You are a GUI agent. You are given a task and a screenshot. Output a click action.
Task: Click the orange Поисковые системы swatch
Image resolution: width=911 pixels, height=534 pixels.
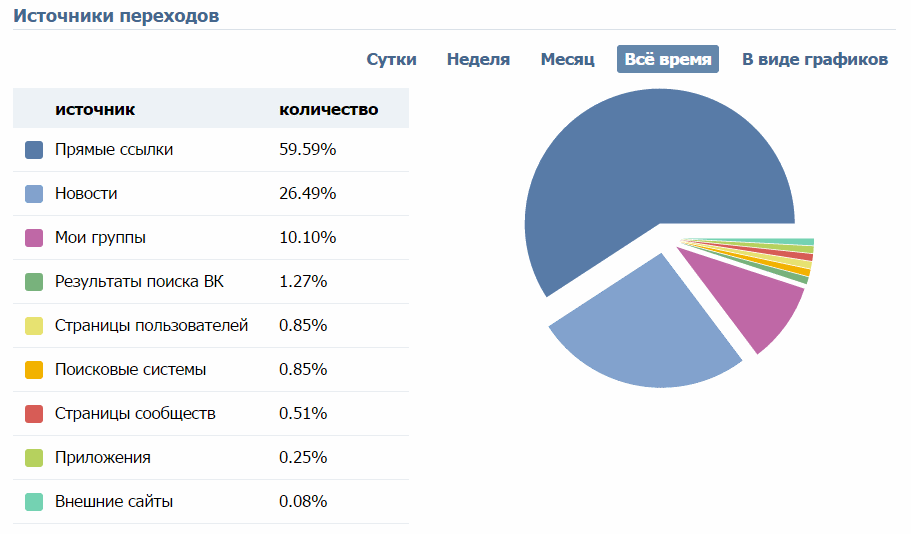point(34,370)
